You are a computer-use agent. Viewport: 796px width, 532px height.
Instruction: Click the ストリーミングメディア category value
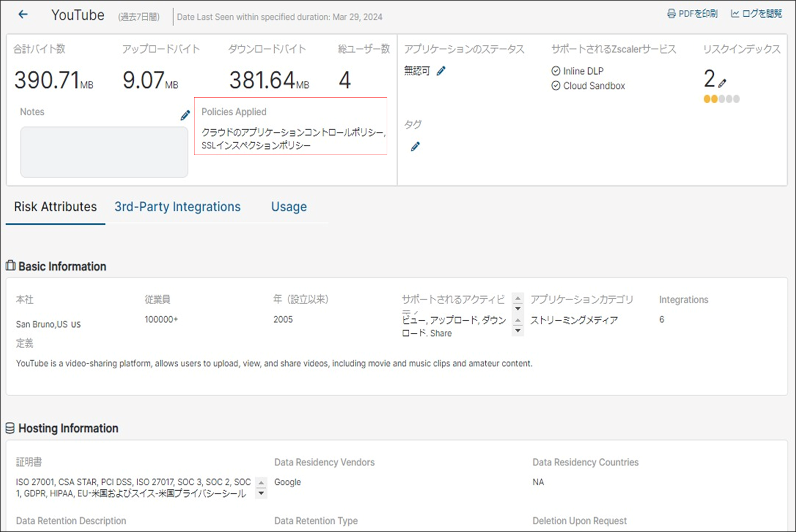574,320
